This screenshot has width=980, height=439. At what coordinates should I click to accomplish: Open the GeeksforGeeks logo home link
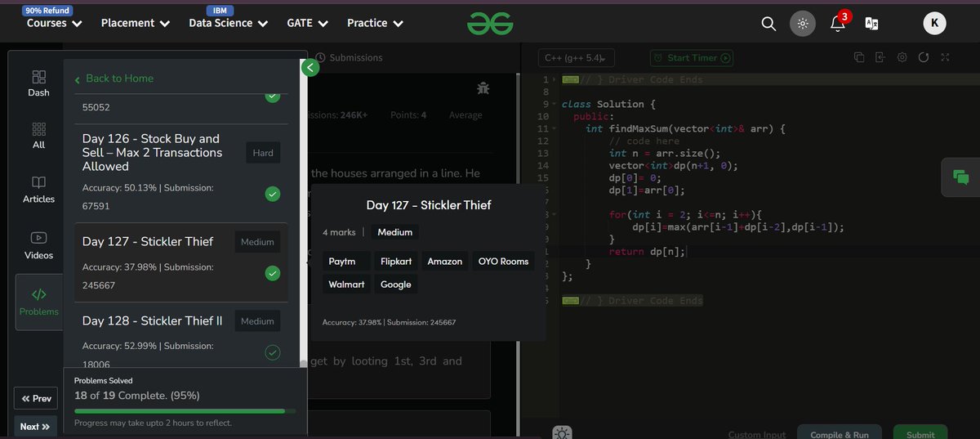click(490, 24)
